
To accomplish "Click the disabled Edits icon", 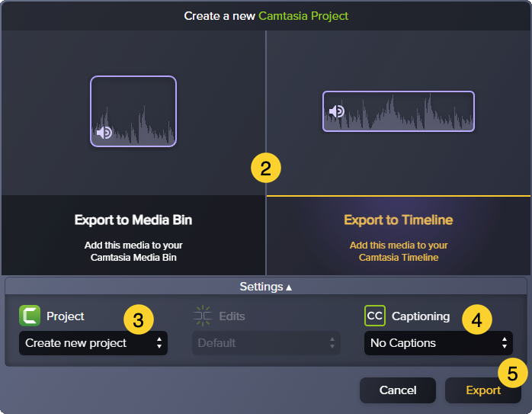I will (203, 316).
